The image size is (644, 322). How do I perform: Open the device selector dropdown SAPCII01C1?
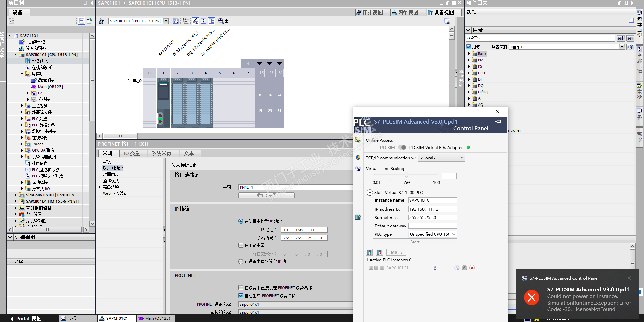pos(166,21)
